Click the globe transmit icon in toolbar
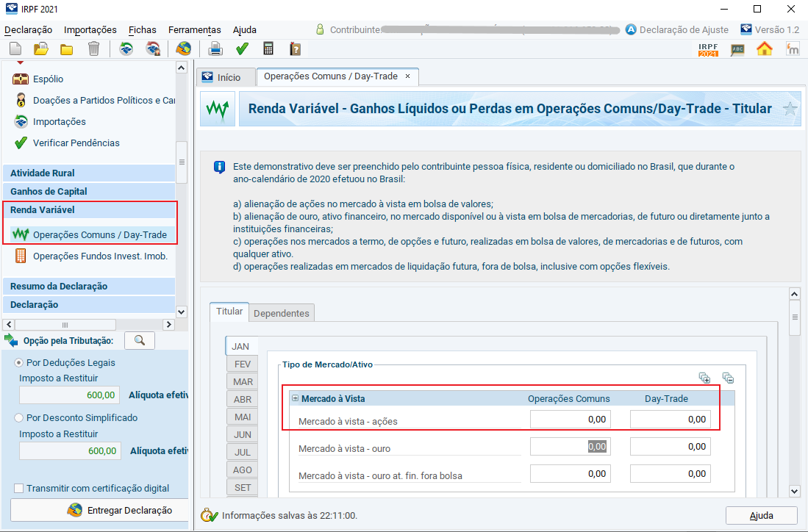The height and width of the screenshot is (532, 808). point(183,49)
